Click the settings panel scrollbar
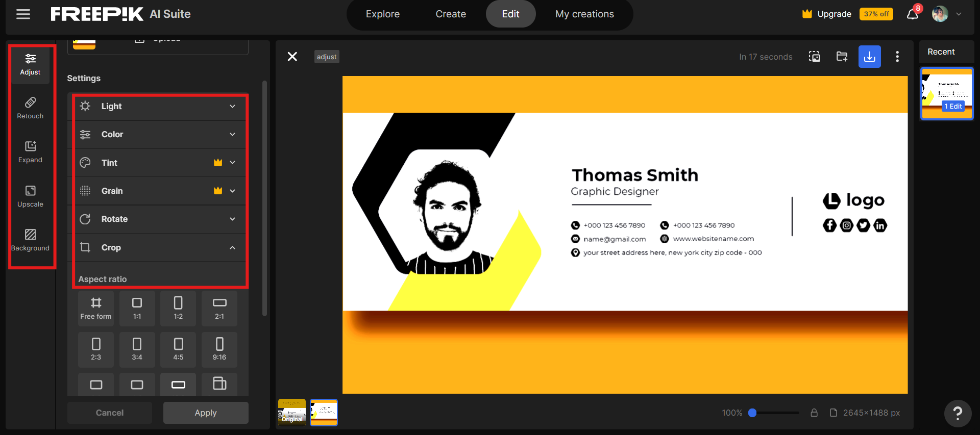Screen dimensions: 980x435 (x=264, y=198)
